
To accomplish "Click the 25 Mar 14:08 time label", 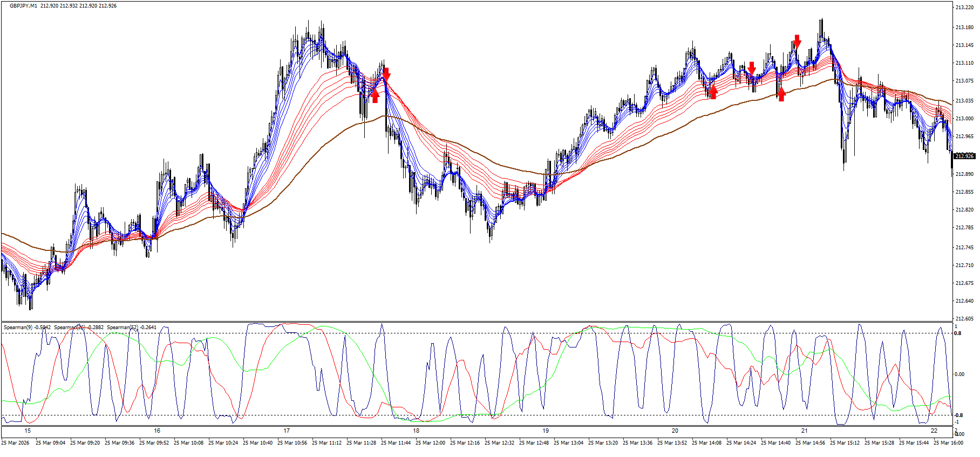I will (707, 443).
